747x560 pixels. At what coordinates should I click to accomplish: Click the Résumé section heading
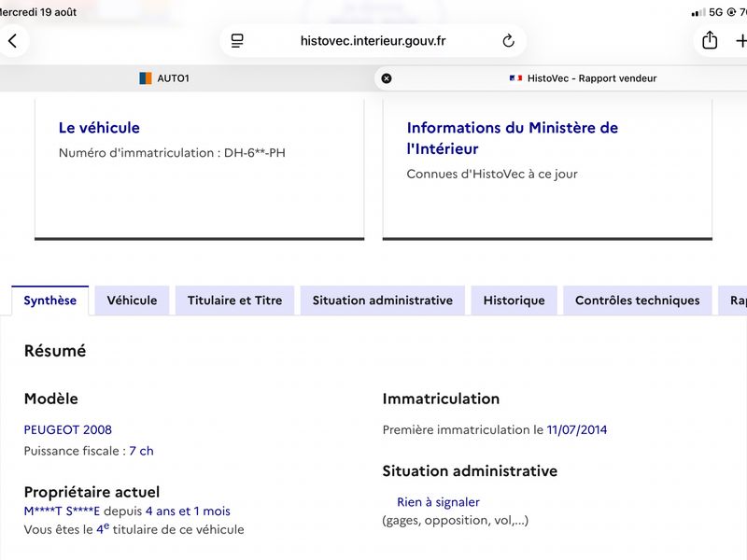pyautogui.click(x=55, y=351)
